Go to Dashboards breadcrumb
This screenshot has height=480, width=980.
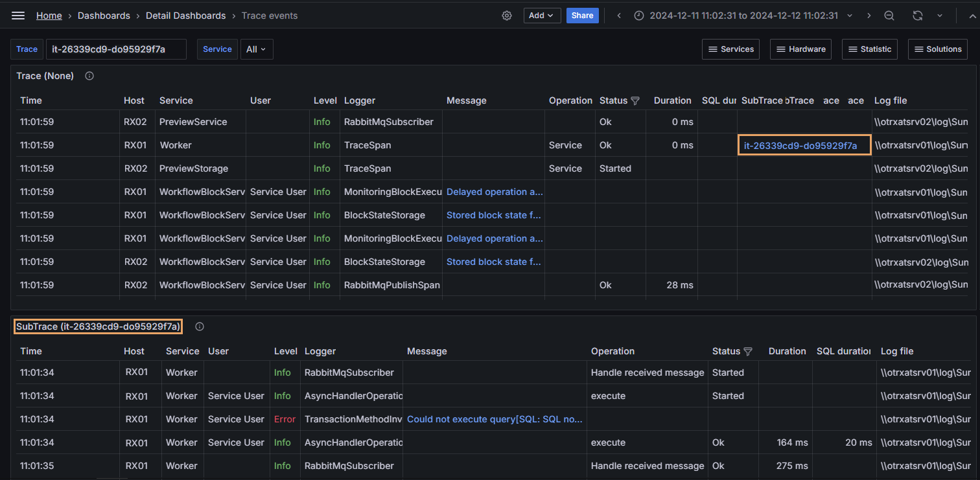point(104,16)
